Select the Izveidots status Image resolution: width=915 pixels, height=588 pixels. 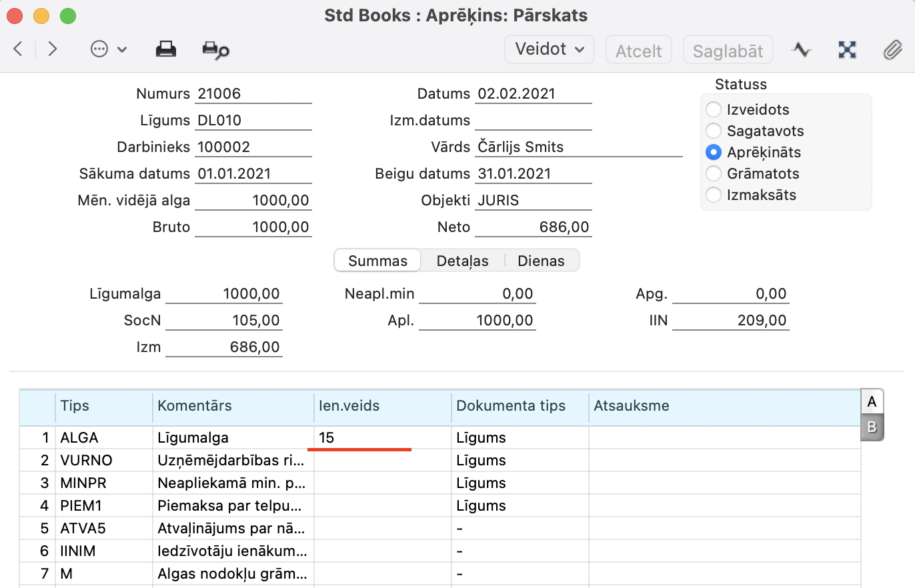click(714, 110)
